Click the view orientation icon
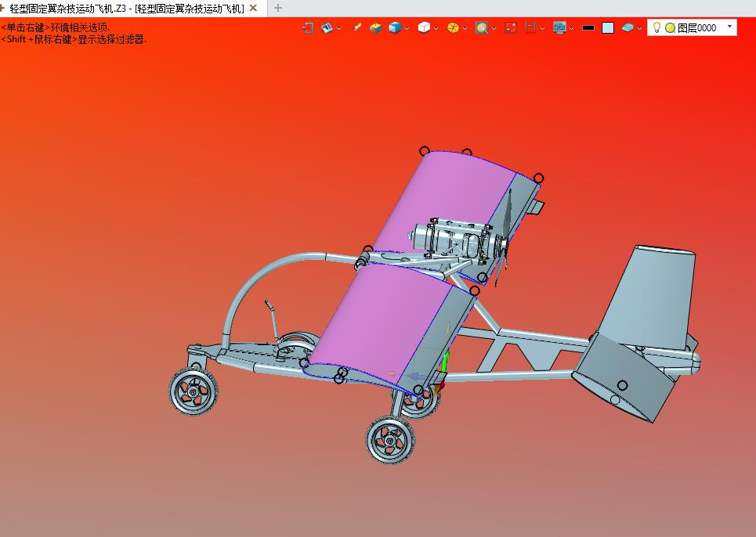756x537 pixels. pos(327,27)
